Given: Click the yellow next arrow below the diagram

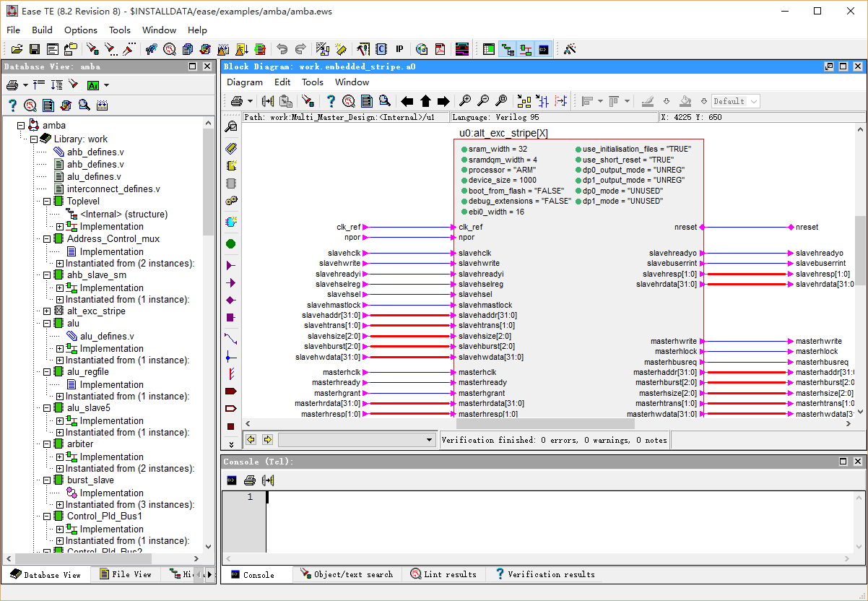Looking at the screenshot, I should pos(267,439).
